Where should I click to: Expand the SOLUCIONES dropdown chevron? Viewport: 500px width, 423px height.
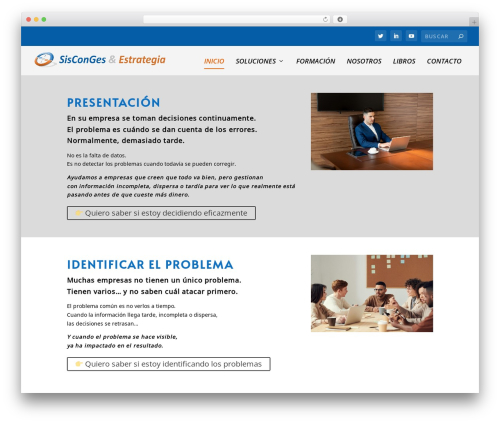click(281, 61)
